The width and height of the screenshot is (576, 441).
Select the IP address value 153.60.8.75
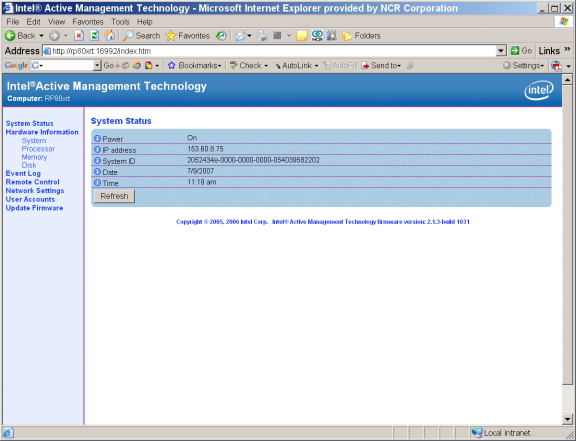205,149
